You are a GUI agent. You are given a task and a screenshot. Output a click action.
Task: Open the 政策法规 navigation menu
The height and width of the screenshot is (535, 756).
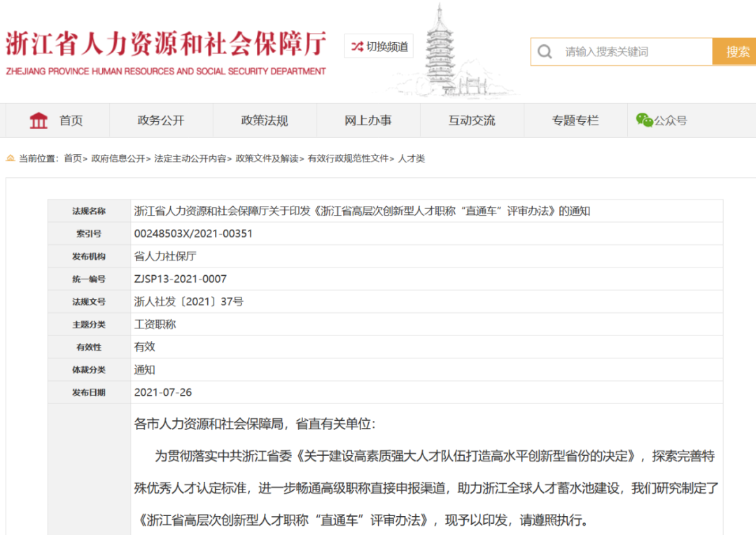pos(265,120)
